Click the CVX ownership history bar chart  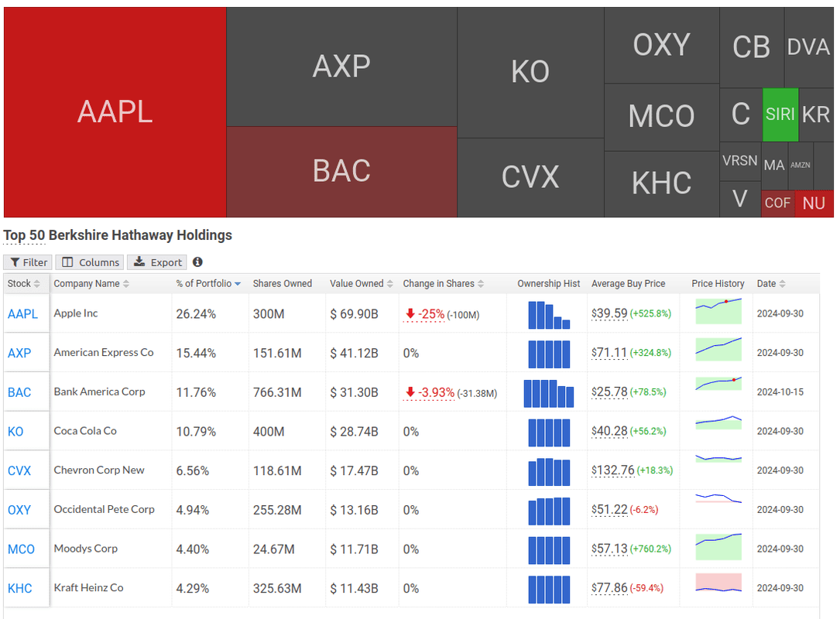tap(549, 472)
